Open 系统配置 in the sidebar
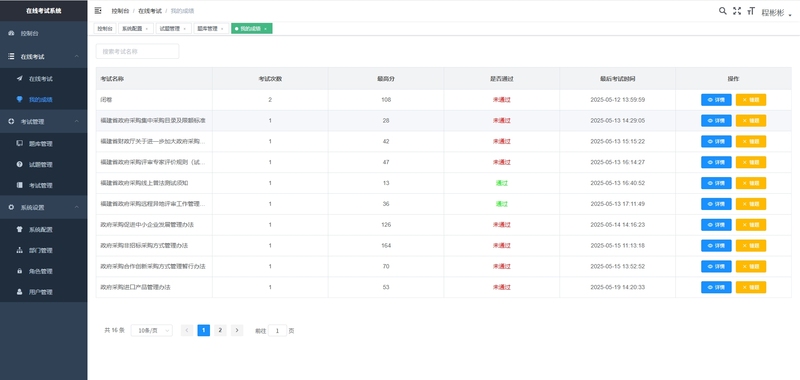The image size is (800, 380). click(43, 230)
